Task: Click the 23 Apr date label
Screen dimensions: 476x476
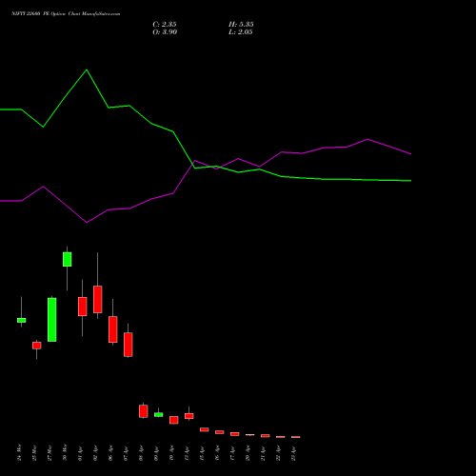Action: [293, 453]
